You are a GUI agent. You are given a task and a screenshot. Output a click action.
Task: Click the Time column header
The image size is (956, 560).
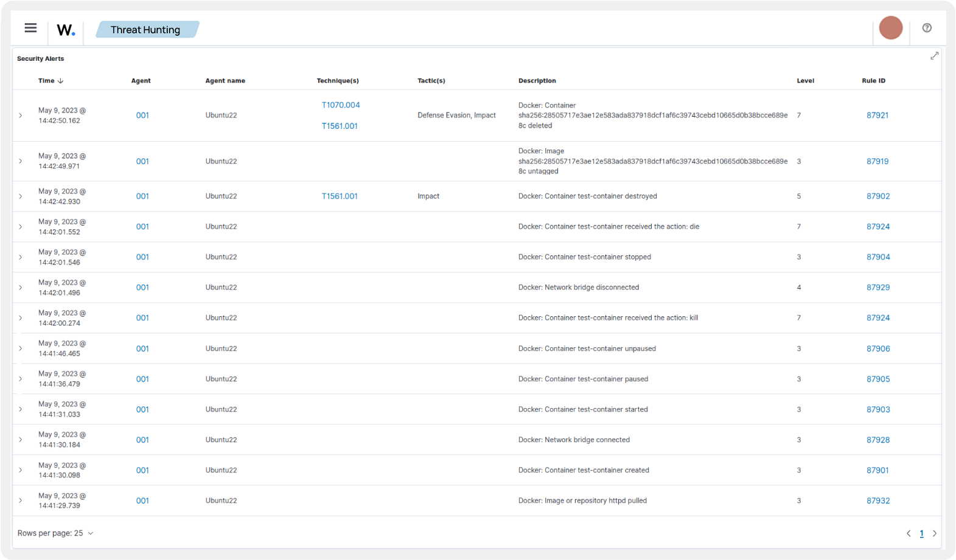coord(46,81)
